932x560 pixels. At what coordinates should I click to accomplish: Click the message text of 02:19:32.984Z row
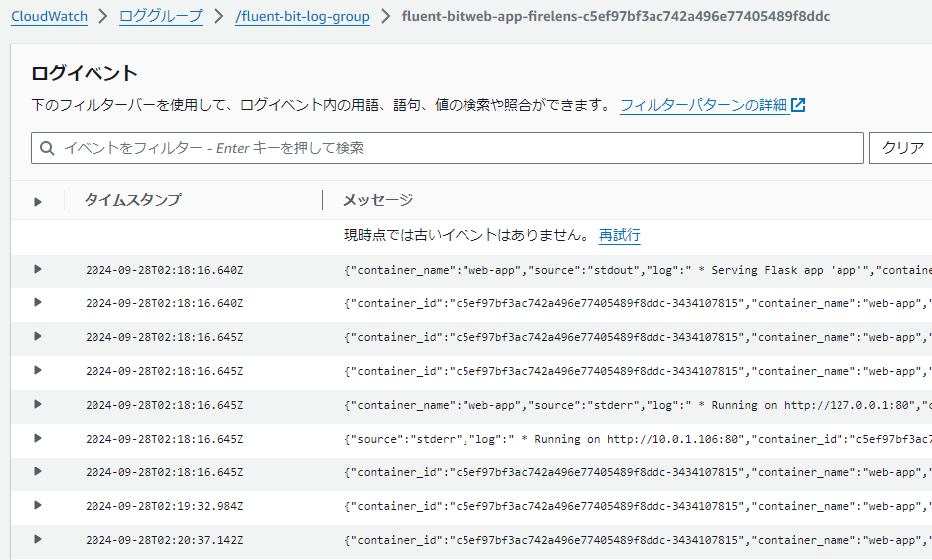pos(638,506)
